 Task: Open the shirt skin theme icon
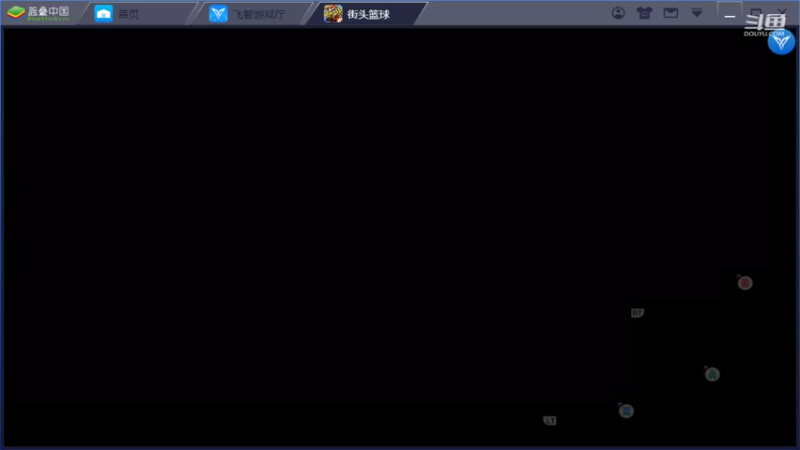644,13
